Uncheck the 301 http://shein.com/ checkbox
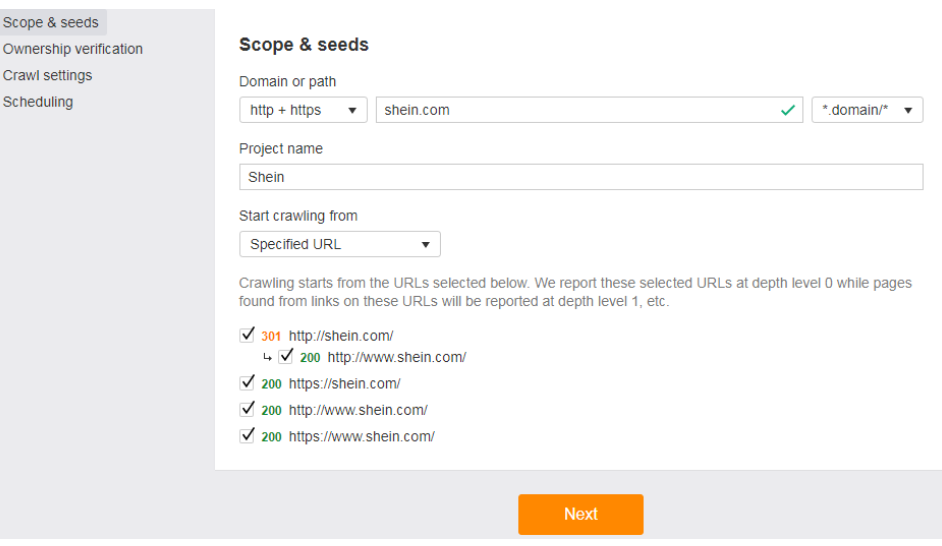The width and height of the screenshot is (942, 546). point(247,335)
